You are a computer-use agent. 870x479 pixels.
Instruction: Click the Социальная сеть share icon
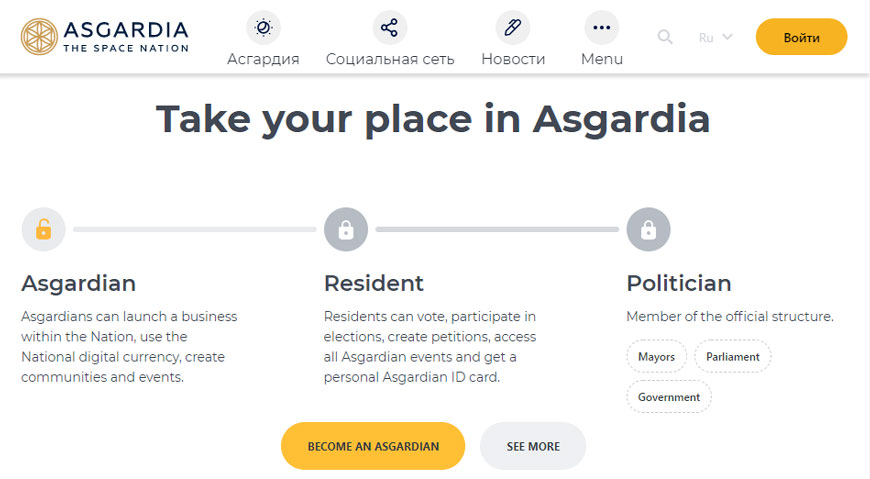pyautogui.click(x=390, y=27)
